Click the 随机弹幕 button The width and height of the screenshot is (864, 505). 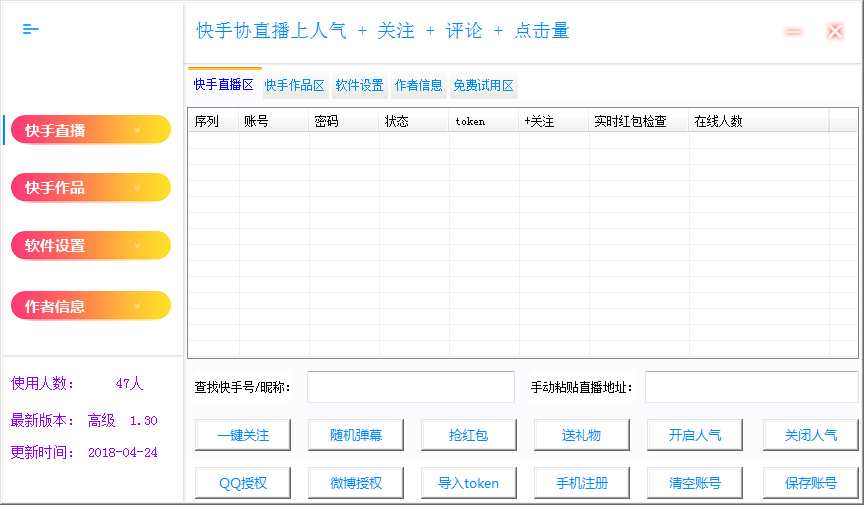pos(356,435)
